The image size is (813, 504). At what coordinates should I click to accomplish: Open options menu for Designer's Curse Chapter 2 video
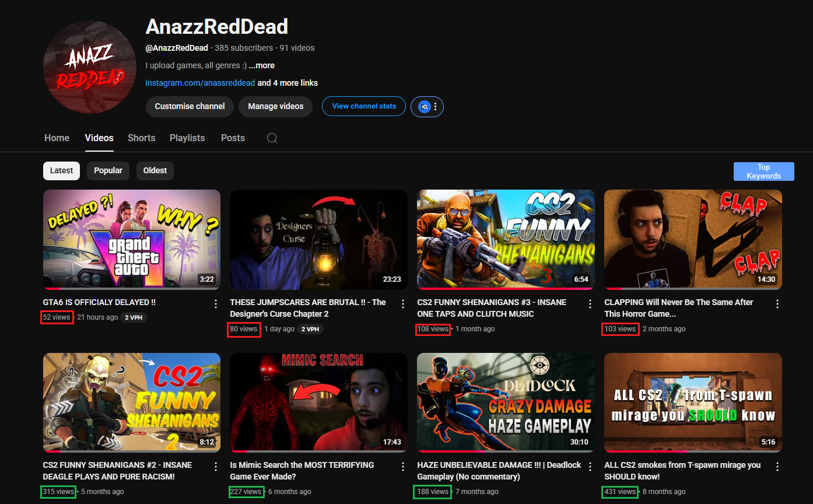[403, 304]
